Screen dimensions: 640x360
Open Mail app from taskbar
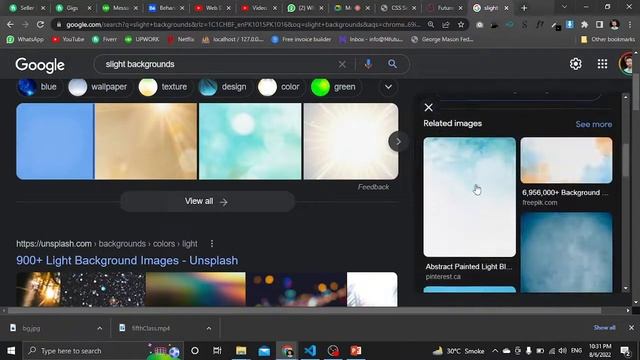point(264,351)
